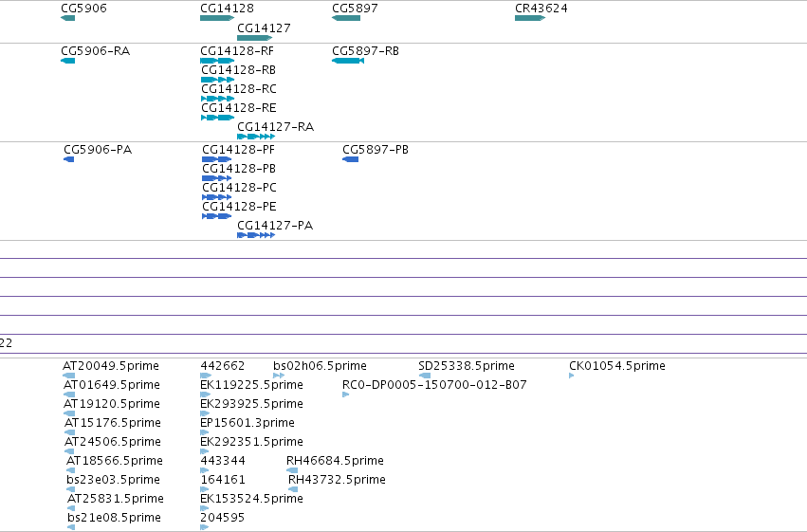Click the CK01054.5prime EST arrow
Image resolution: width=807 pixels, height=532 pixels.
coord(571,376)
